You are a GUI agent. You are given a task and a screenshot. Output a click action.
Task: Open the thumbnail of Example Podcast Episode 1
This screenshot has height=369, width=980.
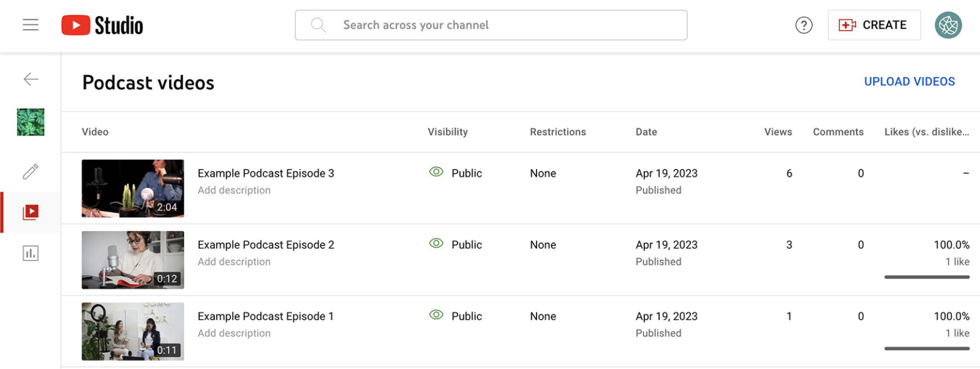pos(133,331)
